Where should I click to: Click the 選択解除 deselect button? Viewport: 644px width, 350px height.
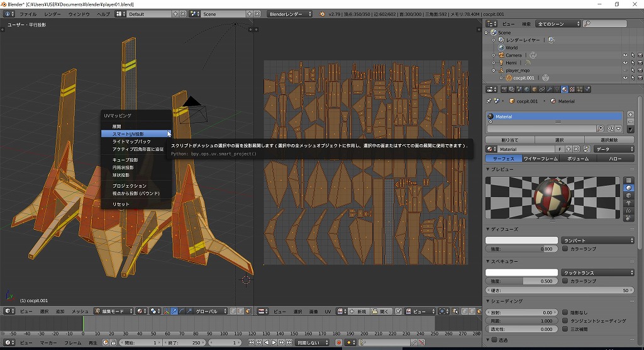pos(609,140)
